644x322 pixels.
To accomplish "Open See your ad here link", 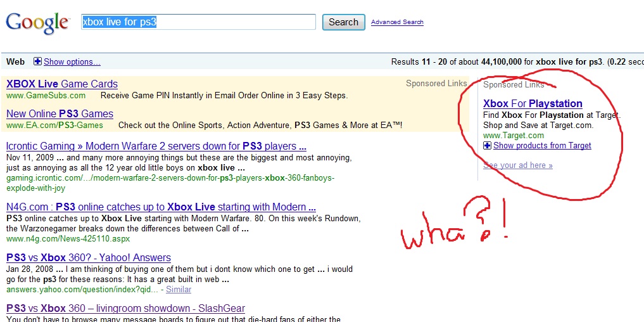I will click(518, 165).
